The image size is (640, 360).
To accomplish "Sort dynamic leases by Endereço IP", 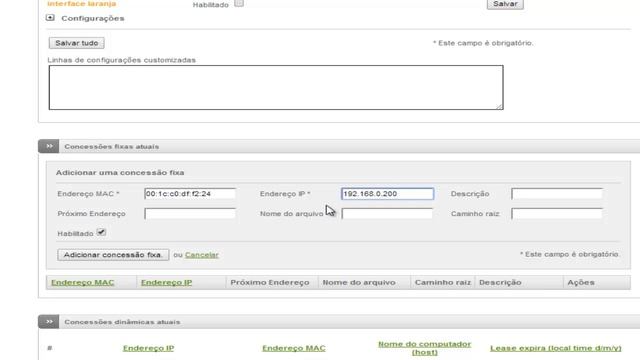I will click(x=148, y=348).
